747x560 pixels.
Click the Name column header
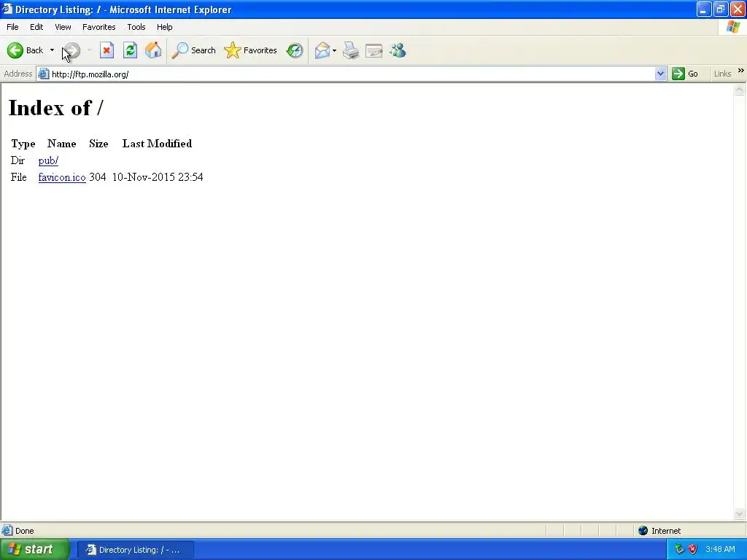coord(61,144)
